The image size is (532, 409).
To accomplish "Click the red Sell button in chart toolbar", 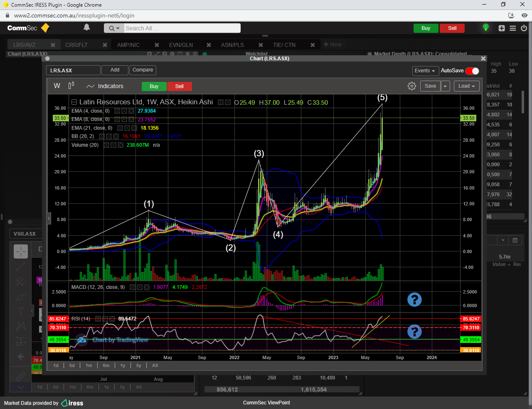I will (x=180, y=86).
